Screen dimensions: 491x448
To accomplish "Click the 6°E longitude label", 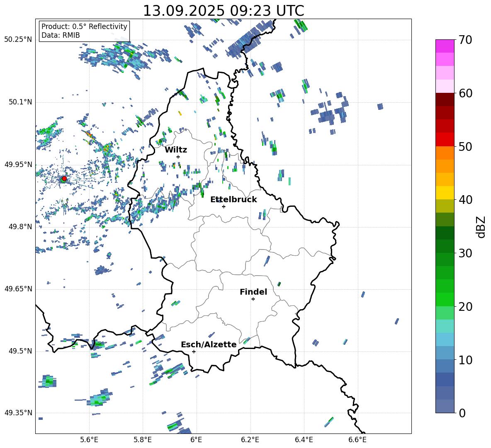I will [196, 440].
